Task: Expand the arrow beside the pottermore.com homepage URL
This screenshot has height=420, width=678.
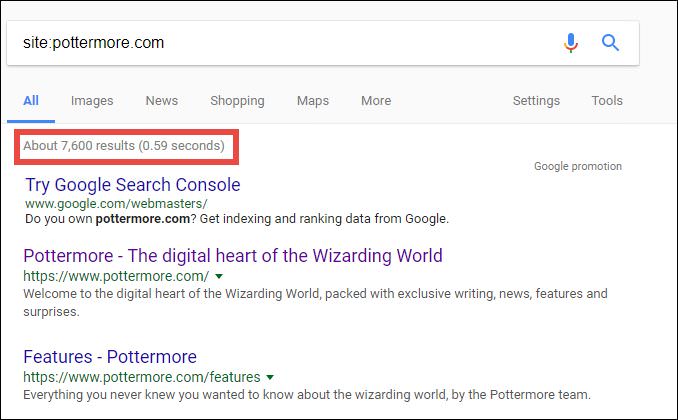Action: pyautogui.click(x=219, y=276)
